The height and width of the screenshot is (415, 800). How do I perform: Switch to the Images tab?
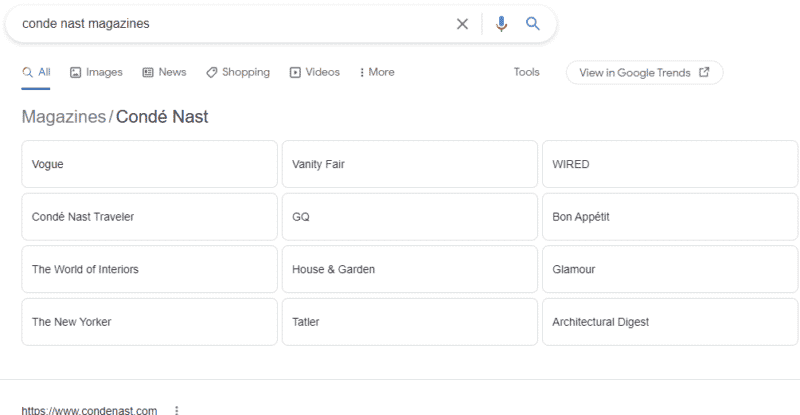pos(96,72)
